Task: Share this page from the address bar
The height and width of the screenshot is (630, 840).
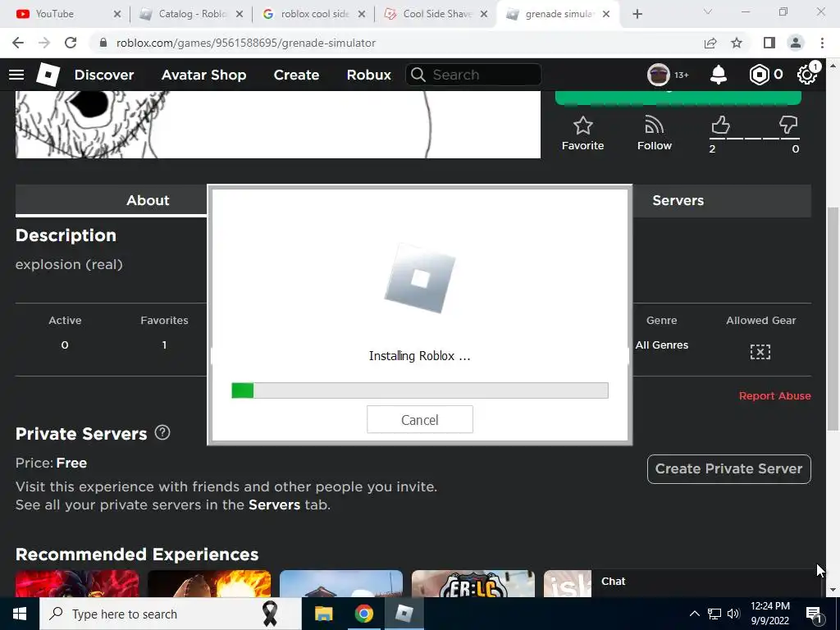Action: click(x=710, y=43)
